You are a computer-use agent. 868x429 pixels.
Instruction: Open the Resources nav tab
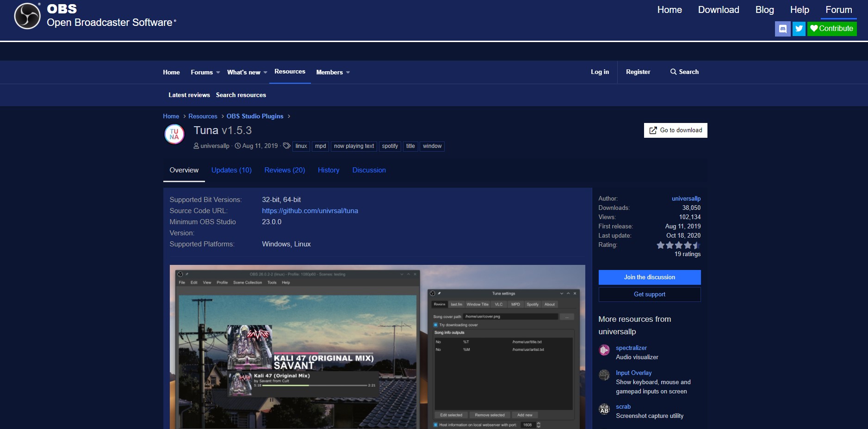290,72
